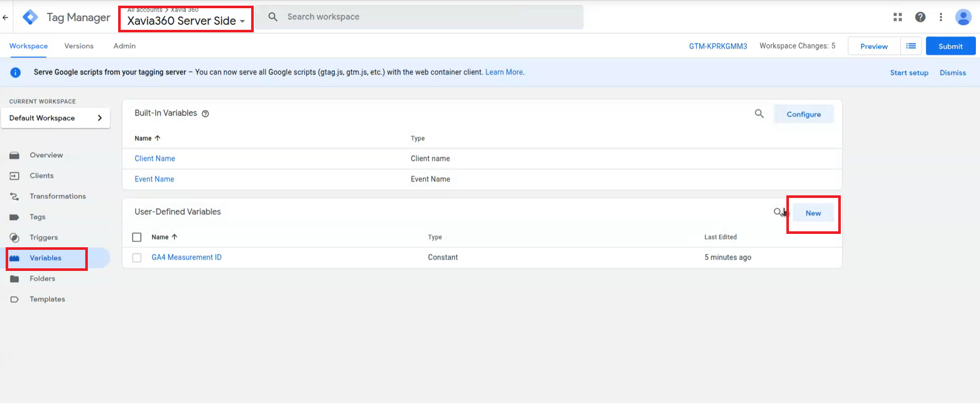Switch to the Workspace tab
Image resolution: width=980 pixels, height=403 pixels.
[x=29, y=46]
